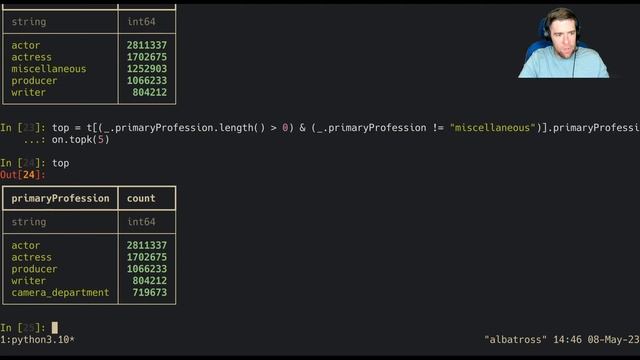Click 804212 in the upper table
Viewport: 640px width, 360px height.
tap(149, 93)
